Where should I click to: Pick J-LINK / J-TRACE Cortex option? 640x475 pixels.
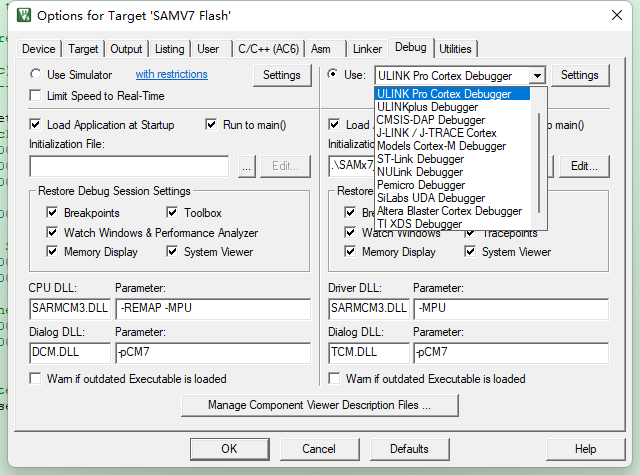coord(436,133)
